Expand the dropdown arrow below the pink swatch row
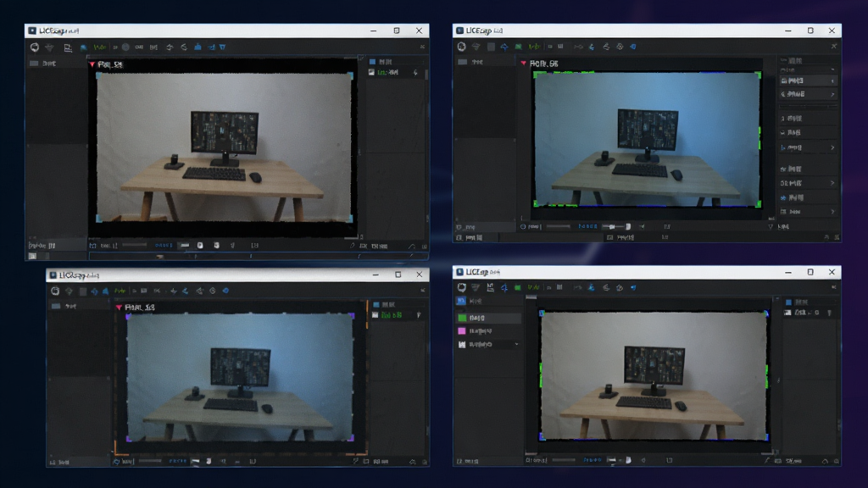The height and width of the screenshot is (488, 868). (x=516, y=344)
